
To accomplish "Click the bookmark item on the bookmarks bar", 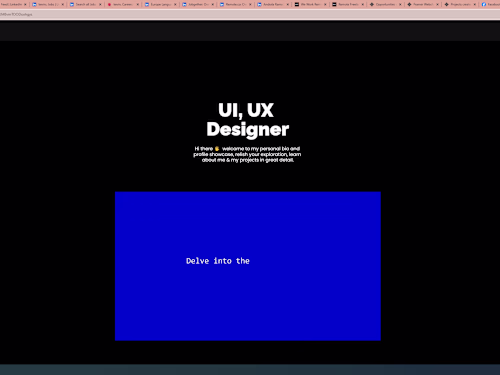I will [x=16, y=14].
